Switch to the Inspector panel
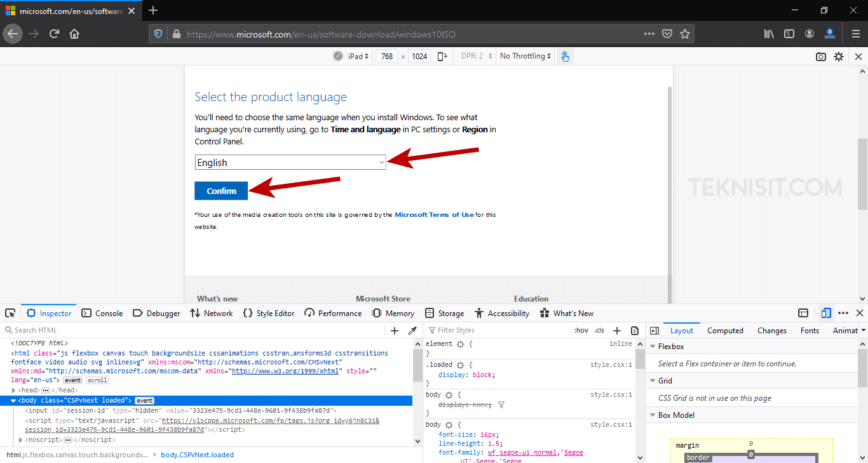 pyautogui.click(x=49, y=313)
